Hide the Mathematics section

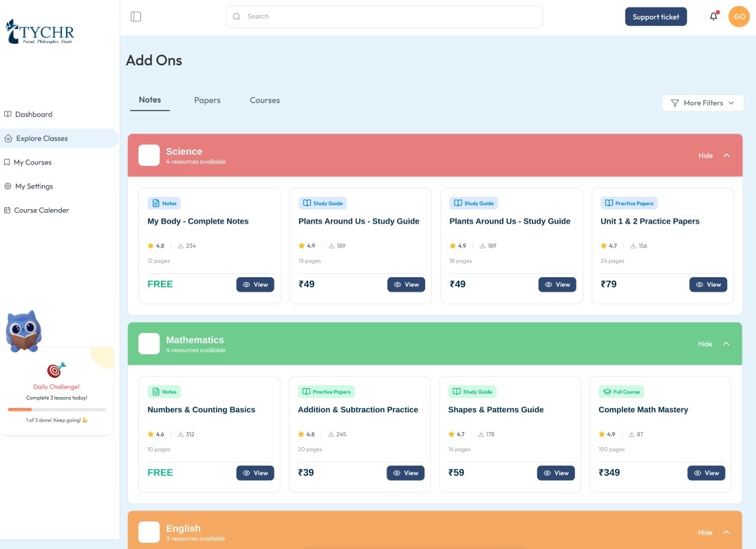705,344
